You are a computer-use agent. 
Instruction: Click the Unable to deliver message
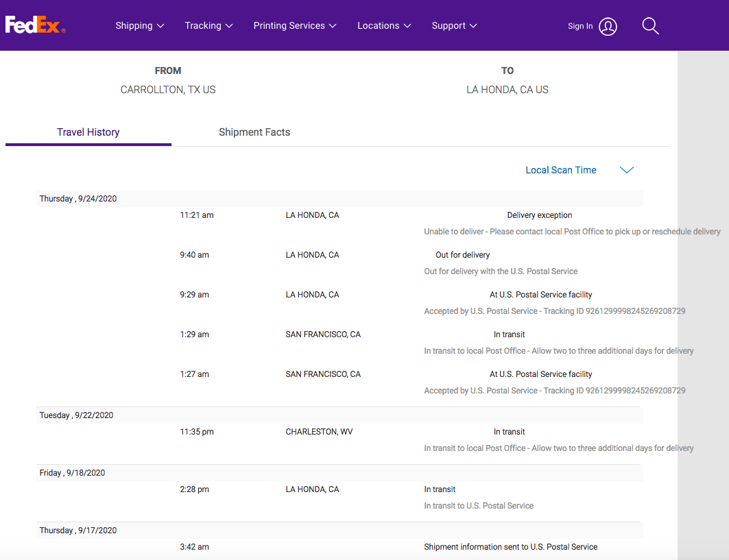[x=572, y=232]
